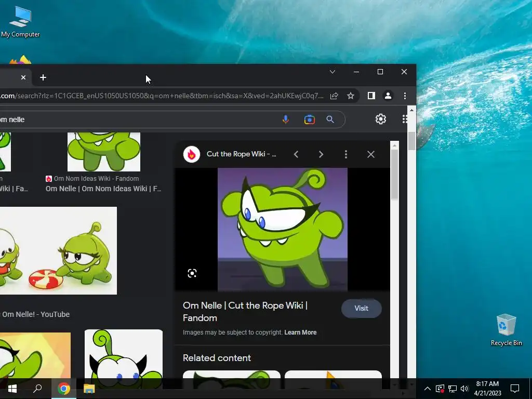Image resolution: width=532 pixels, height=399 pixels.
Task: Click the visual search Lens icon on image
Action: (x=192, y=273)
